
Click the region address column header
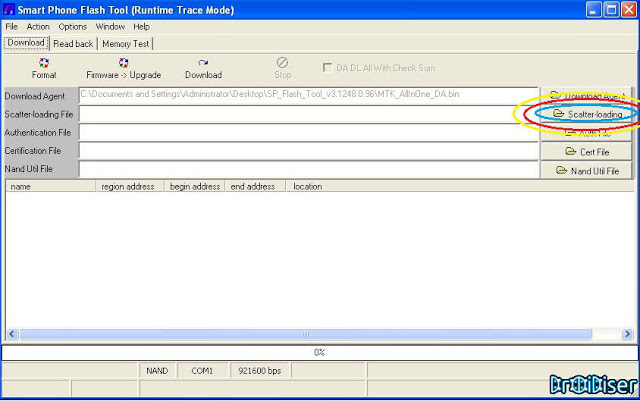click(x=130, y=187)
